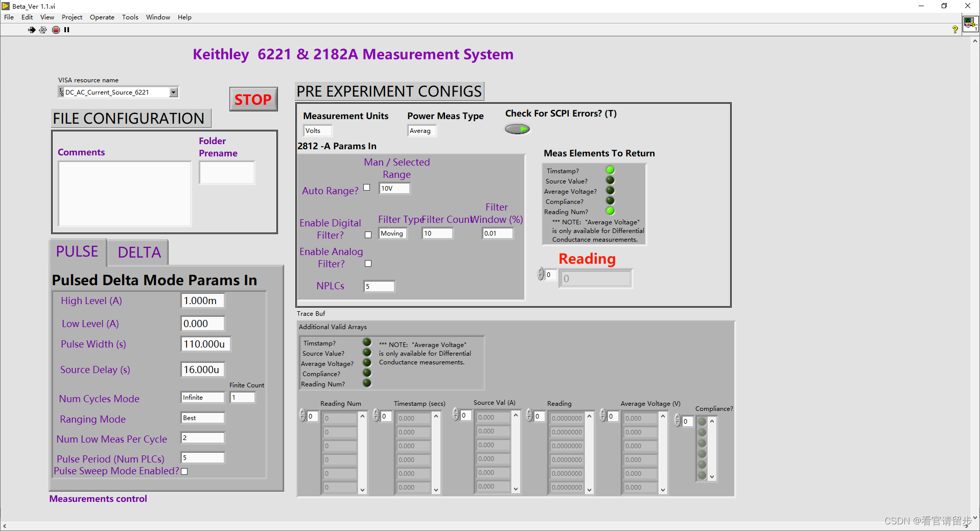Enable the Auto Range? checkbox
The width and height of the screenshot is (980, 531).
tap(366, 188)
